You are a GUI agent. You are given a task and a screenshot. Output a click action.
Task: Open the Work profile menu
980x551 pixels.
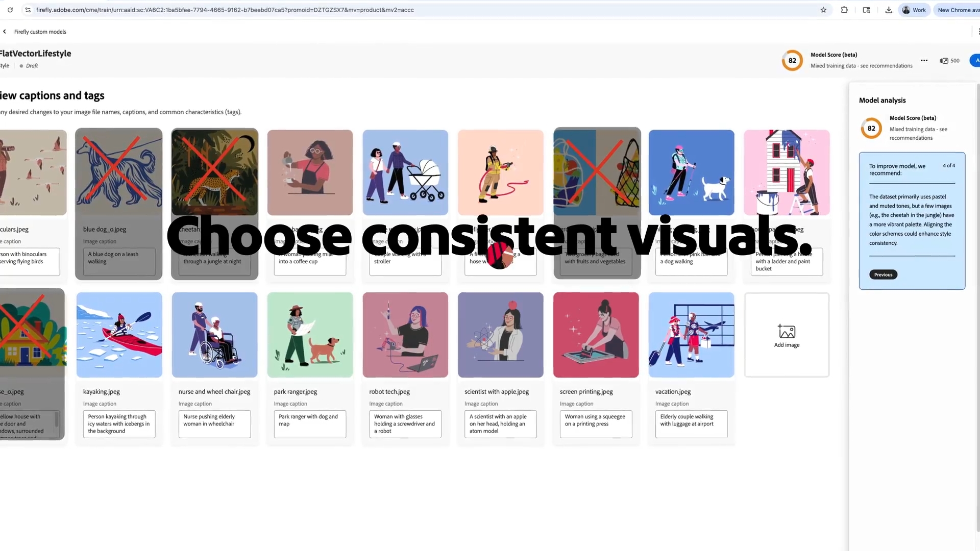[x=913, y=10]
